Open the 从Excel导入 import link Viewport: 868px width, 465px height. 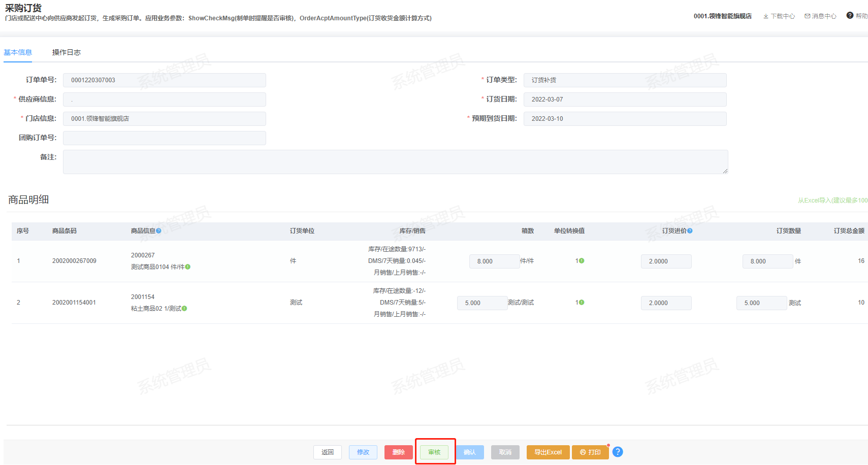tap(832, 201)
